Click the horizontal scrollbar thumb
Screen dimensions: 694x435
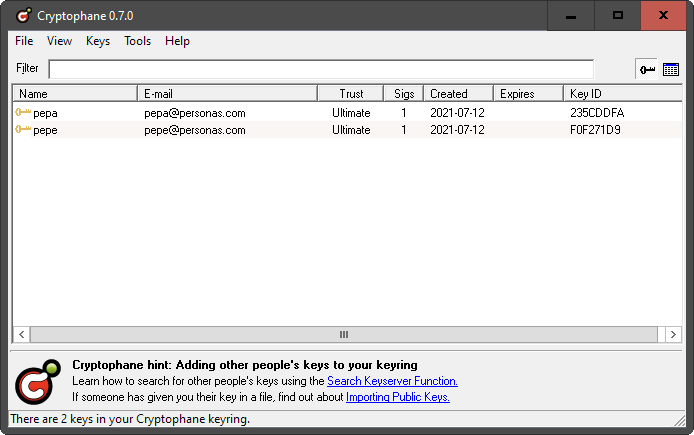pos(344,335)
